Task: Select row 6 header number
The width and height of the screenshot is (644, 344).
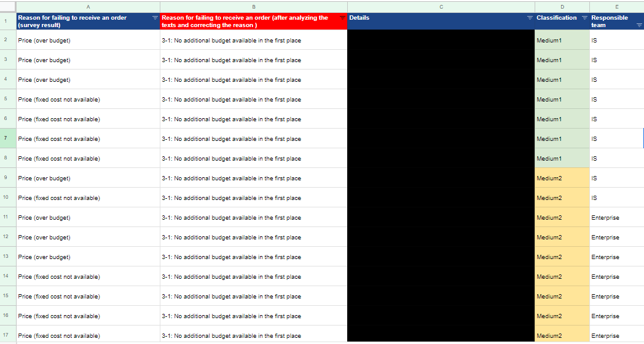Action: pyautogui.click(x=8, y=119)
